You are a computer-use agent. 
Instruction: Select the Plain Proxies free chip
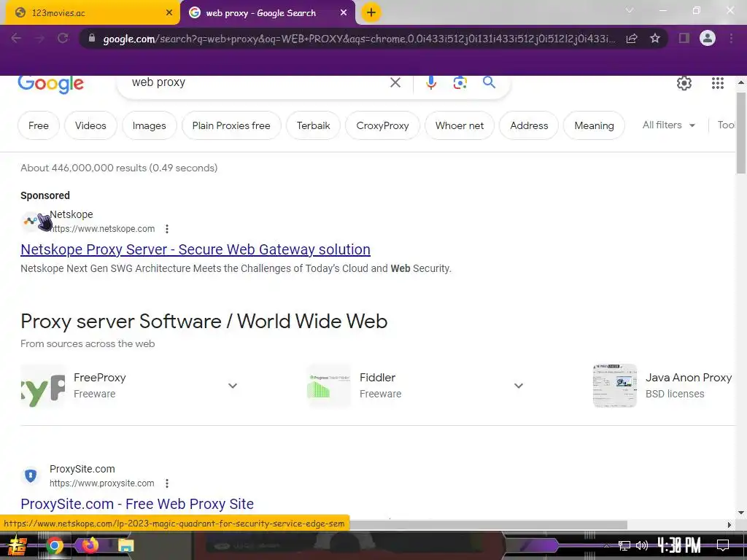[x=231, y=125]
